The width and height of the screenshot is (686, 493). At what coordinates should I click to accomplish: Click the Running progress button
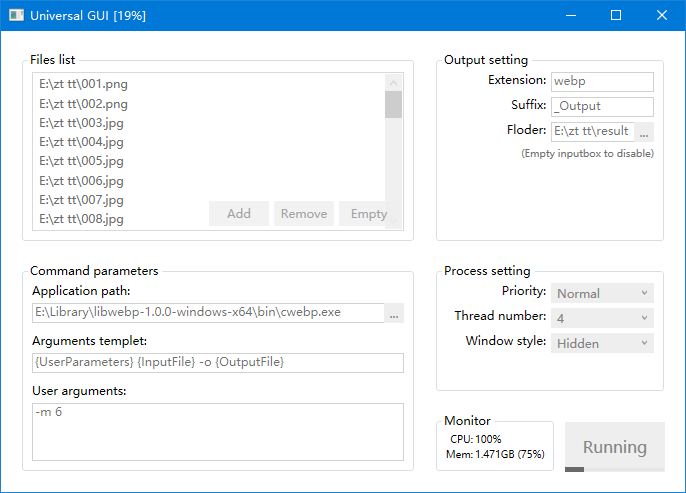click(614, 447)
